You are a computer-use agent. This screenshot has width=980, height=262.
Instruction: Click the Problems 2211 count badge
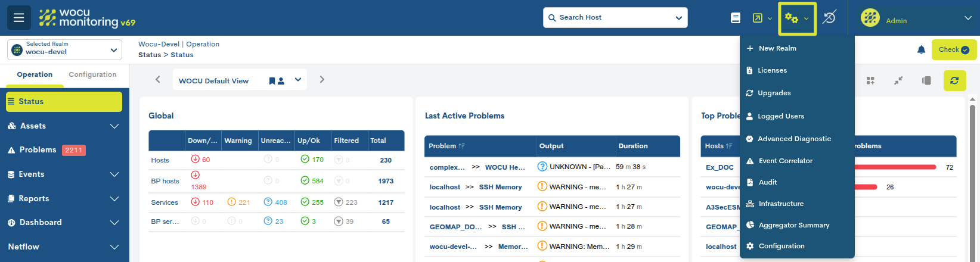click(74, 150)
